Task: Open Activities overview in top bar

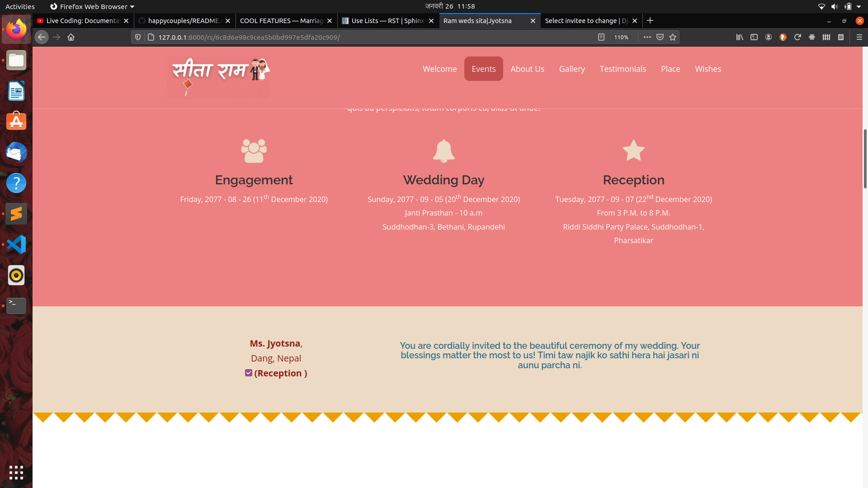Action: 20,6
